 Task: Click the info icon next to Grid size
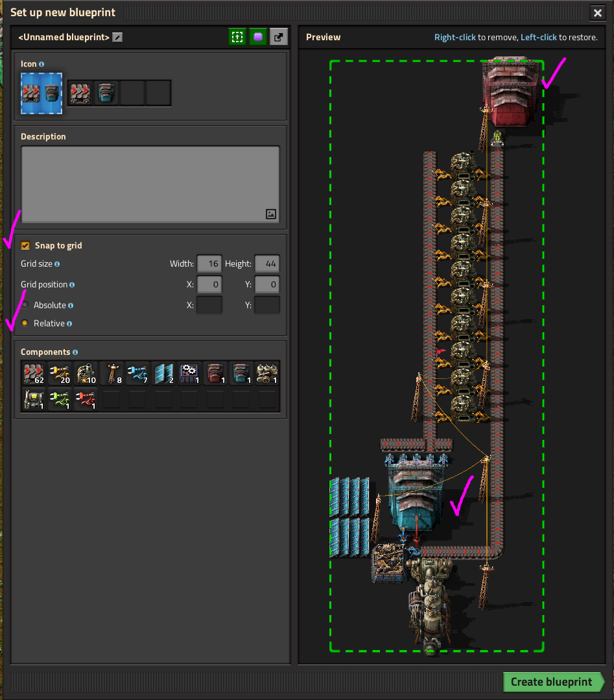tap(57, 264)
